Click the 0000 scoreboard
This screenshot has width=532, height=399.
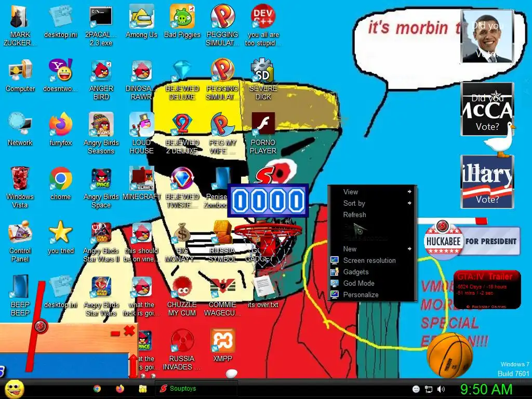tap(268, 201)
